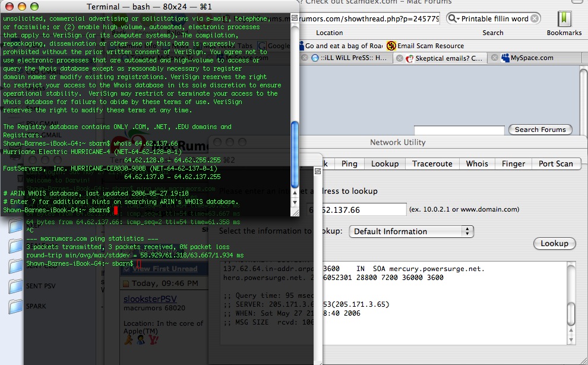The height and width of the screenshot is (365, 588).
Task: Open the Bookmarks toolbar icon in the browser
Action: tap(564, 18)
